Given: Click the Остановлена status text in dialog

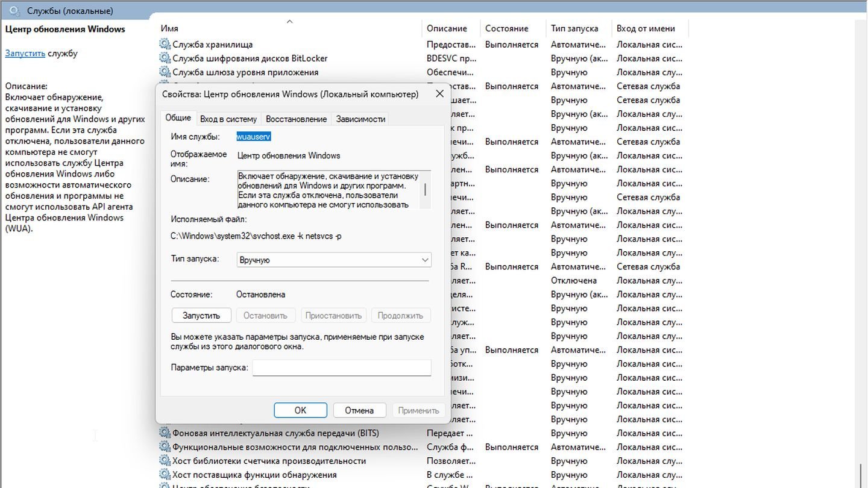Looking at the screenshot, I should point(260,294).
